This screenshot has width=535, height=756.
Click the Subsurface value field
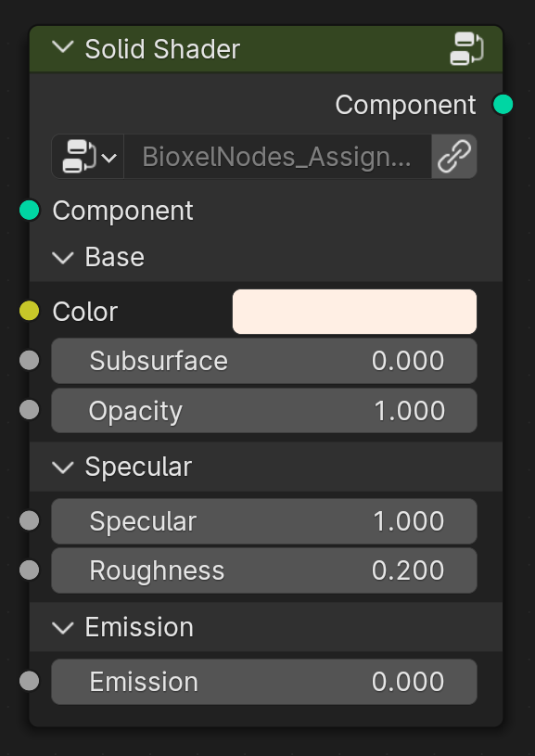point(264,361)
